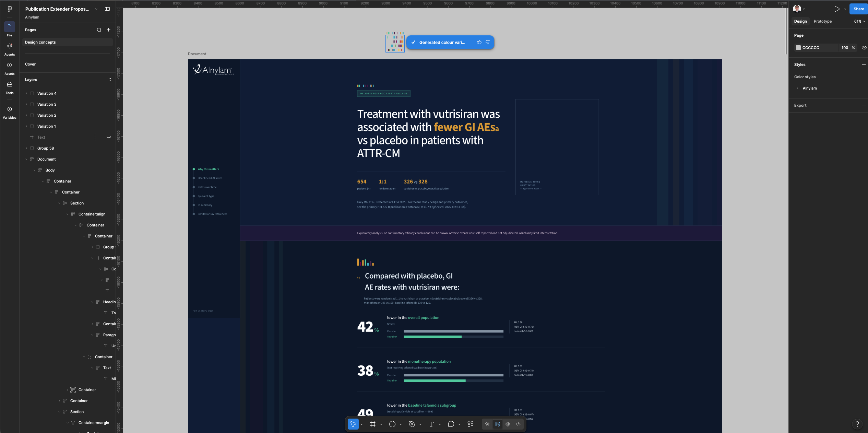The height and width of the screenshot is (433, 868).
Task: Select the Container:align layer
Action: coord(92,214)
